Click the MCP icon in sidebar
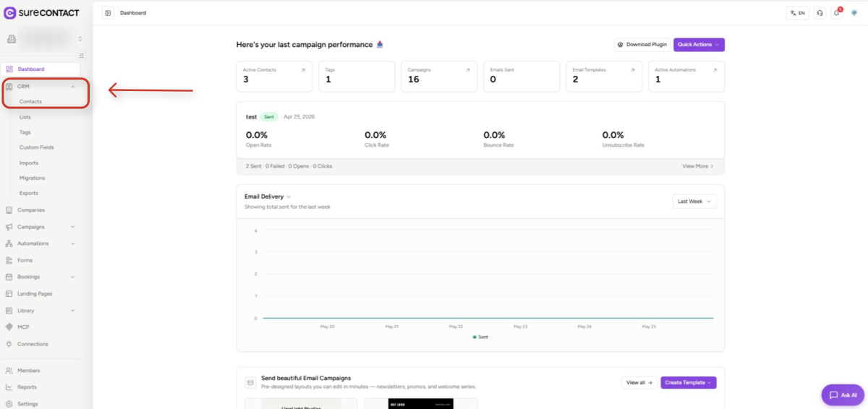Image resolution: width=868 pixels, height=409 pixels. [9, 327]
